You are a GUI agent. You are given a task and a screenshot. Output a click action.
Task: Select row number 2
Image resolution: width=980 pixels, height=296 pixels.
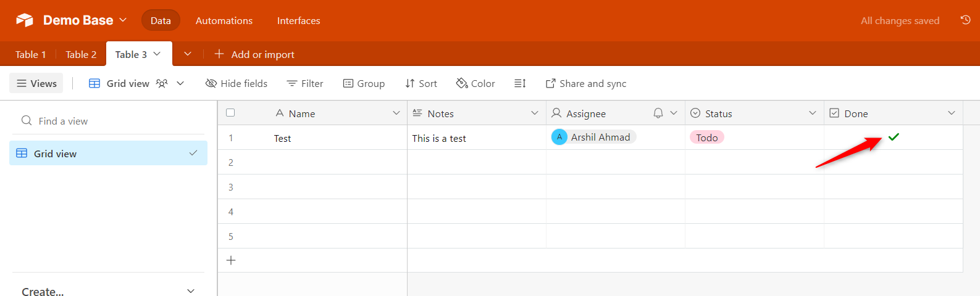231,162
